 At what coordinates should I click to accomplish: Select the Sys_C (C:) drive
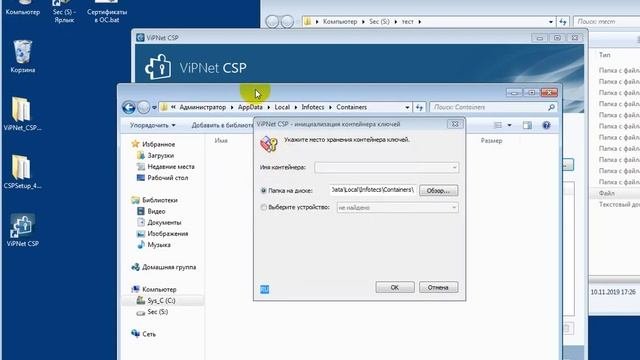pyautogui.click(x=161, y=300)
